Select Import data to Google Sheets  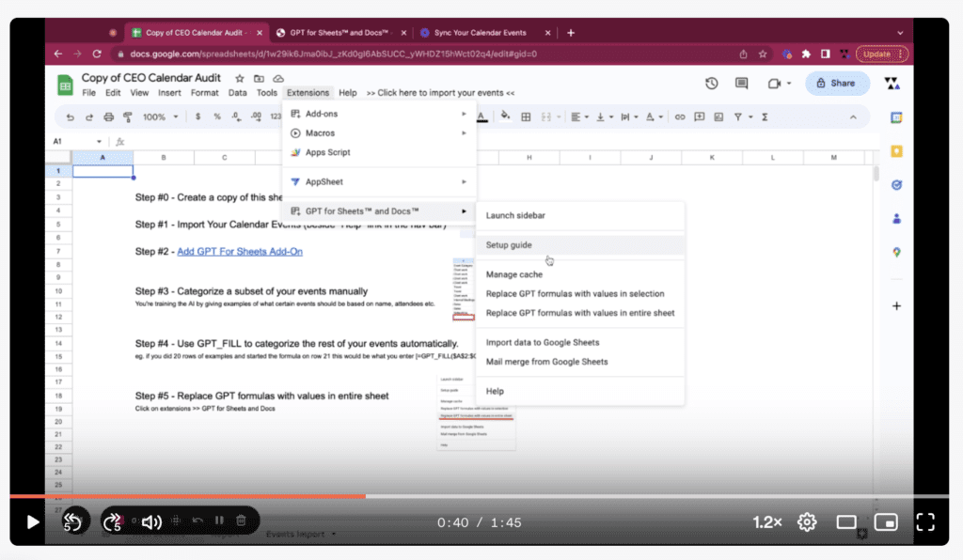[579, 342]
